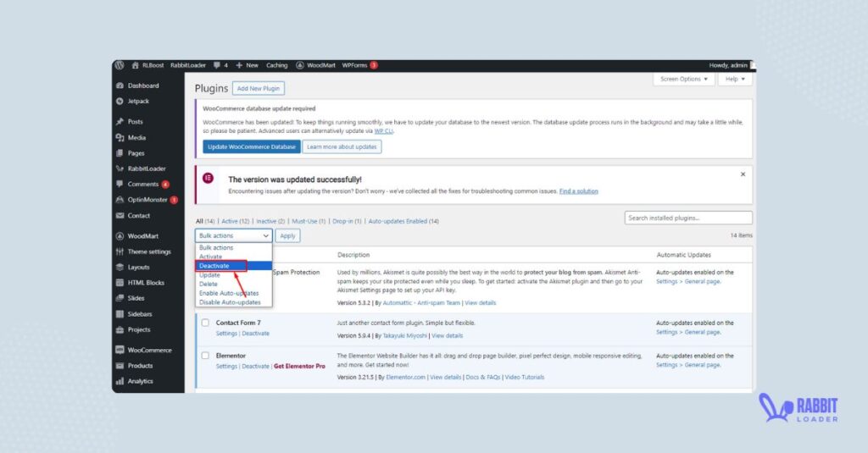Tick the Elementor plugin checkbox

tap(205, 356)
